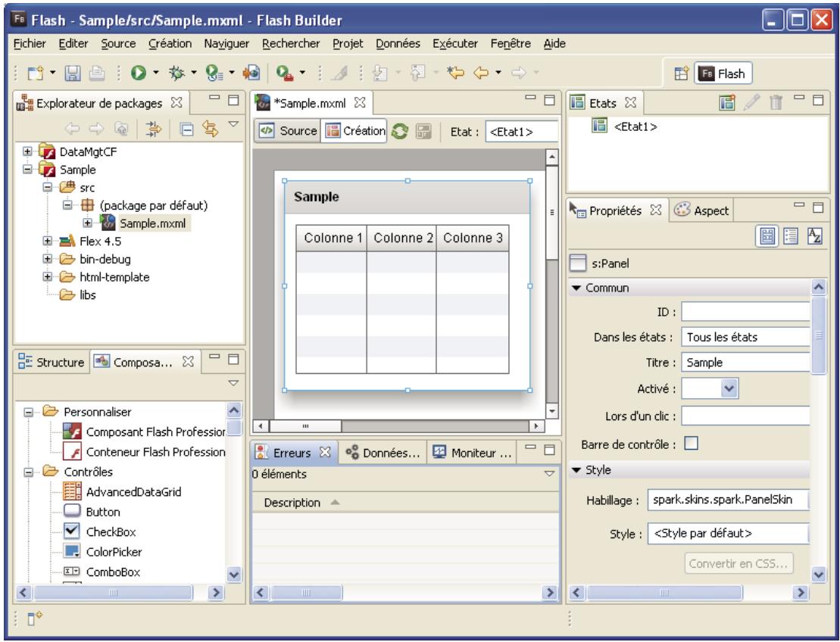Collapse the Contrôles palette category
This screenshot has width=840, height=642.
click(x=29, y=472)
